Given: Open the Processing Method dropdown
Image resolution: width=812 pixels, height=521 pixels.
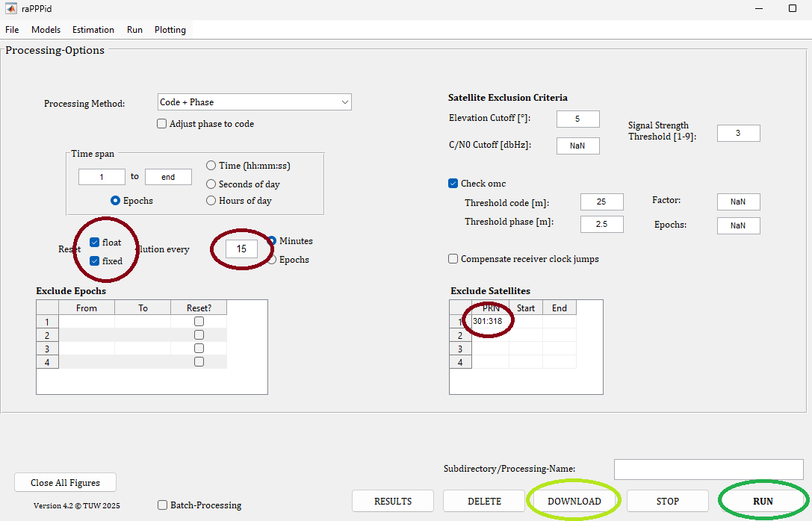Looking at the screenshot, I should 254,102.
